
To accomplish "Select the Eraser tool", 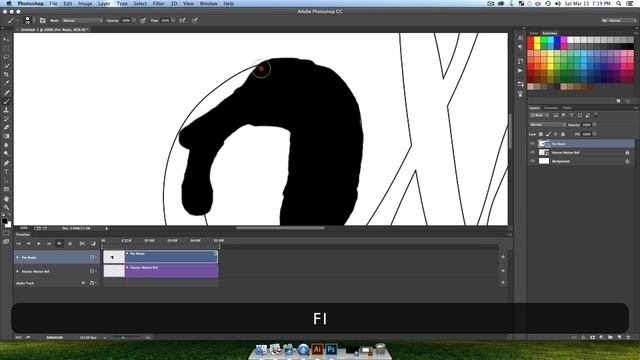I will click(6, 127).
